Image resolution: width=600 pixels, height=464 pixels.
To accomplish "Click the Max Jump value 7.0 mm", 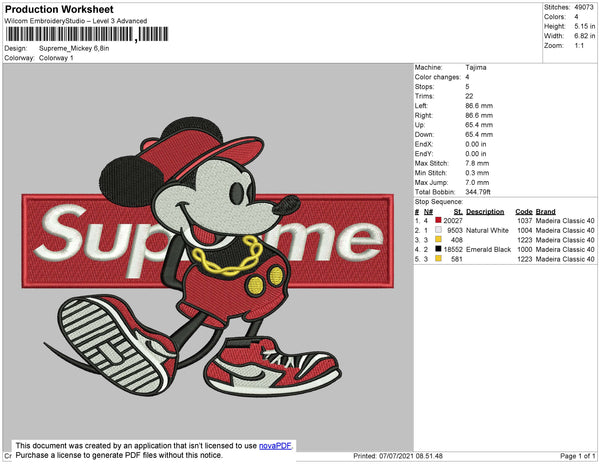I will (x=477, y=182).
